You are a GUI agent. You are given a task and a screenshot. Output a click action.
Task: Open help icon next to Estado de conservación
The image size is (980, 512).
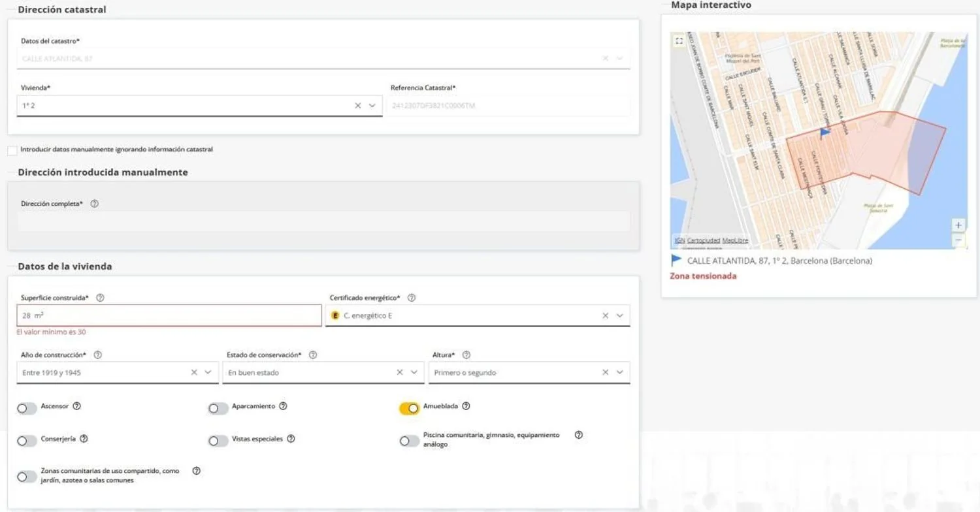[x=313, y=355]
